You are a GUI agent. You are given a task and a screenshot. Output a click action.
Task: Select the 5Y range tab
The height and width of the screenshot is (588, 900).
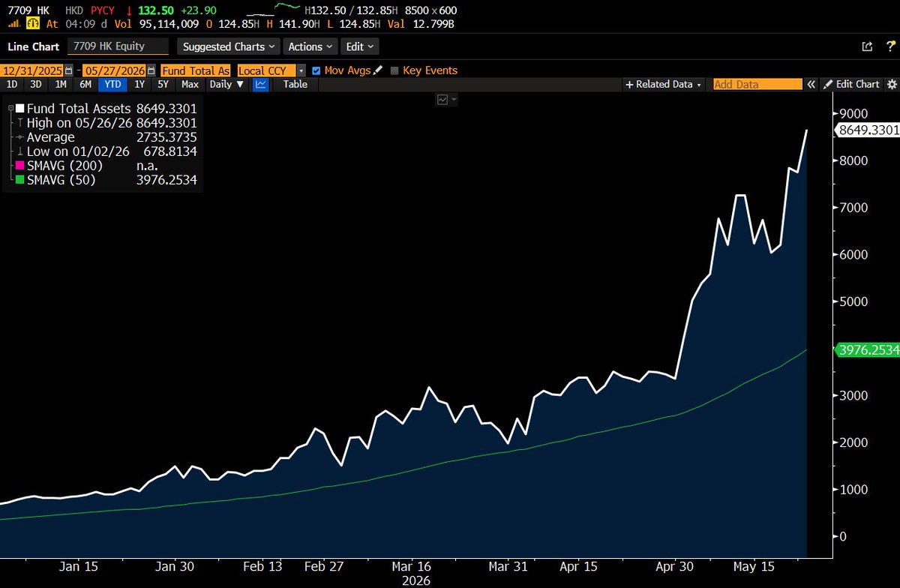click(x=163, y=84)
